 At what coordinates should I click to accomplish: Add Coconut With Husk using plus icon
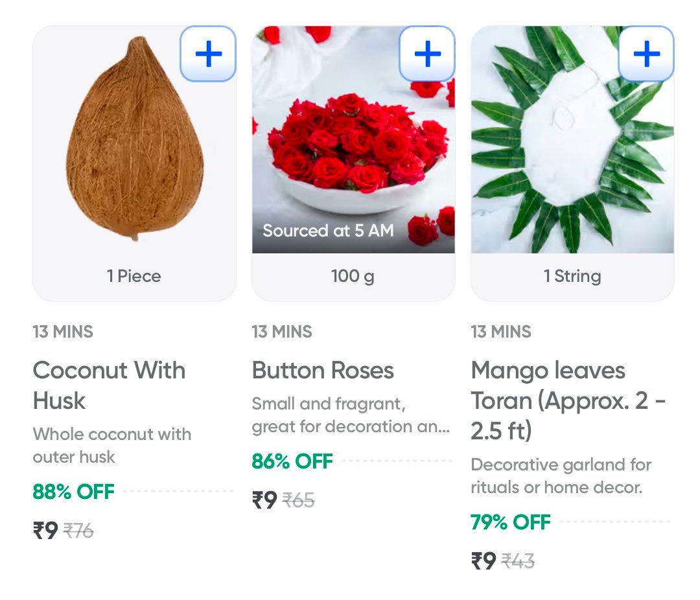208,54
